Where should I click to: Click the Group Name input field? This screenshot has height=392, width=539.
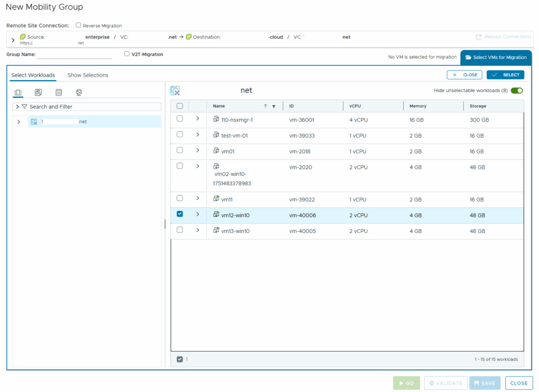click(74, 54)
